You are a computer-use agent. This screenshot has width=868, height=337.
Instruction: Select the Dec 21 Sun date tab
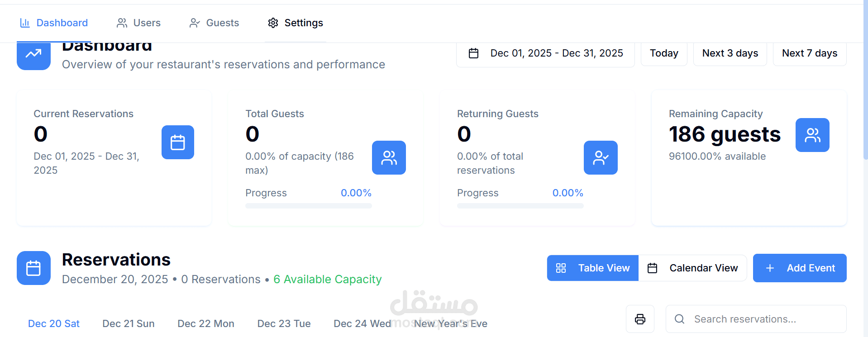pos(128,323)
